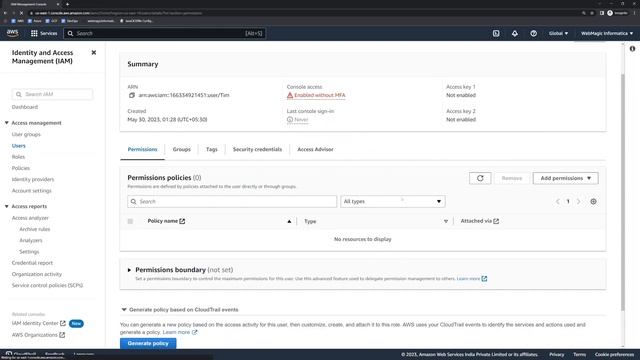
Task: Open the Global region dropdown
Action: (558, 33)
